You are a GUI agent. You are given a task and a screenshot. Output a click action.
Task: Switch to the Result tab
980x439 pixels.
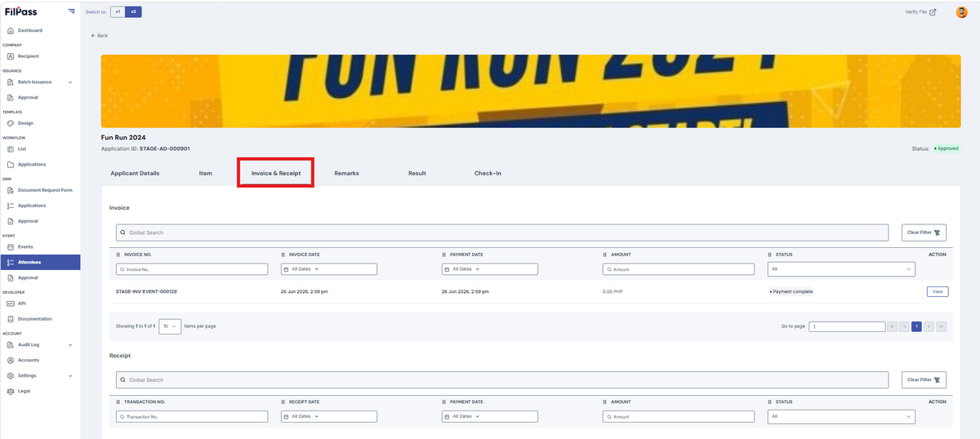point(417,173)
